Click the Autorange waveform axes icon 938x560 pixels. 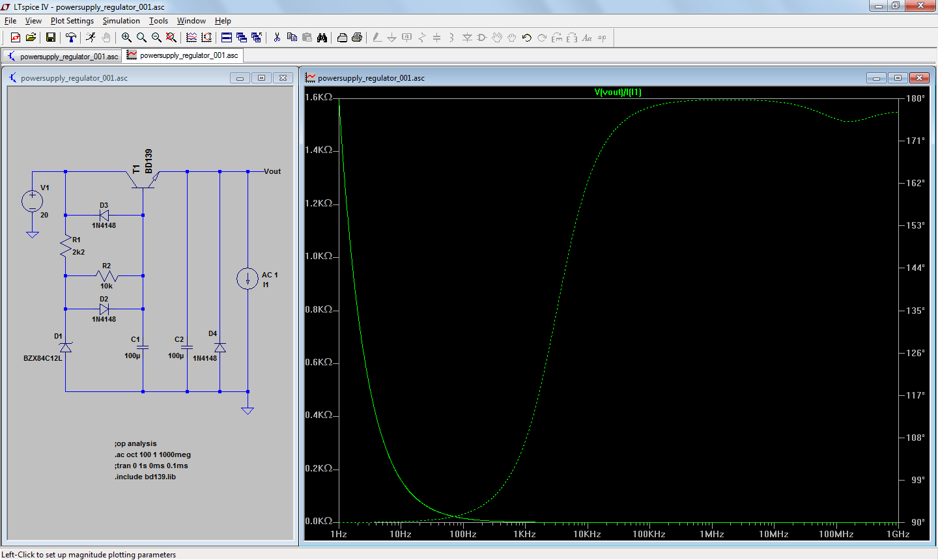point(206,37)
